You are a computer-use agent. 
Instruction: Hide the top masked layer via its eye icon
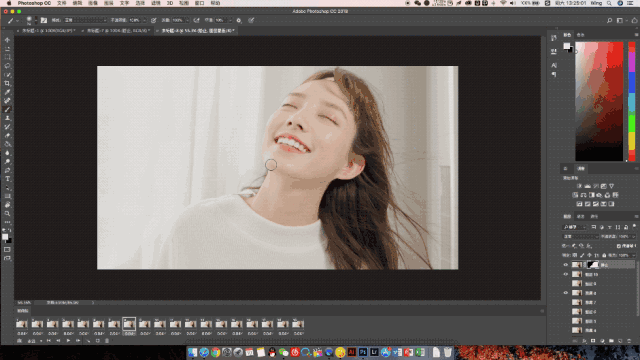tap(566, 265)
